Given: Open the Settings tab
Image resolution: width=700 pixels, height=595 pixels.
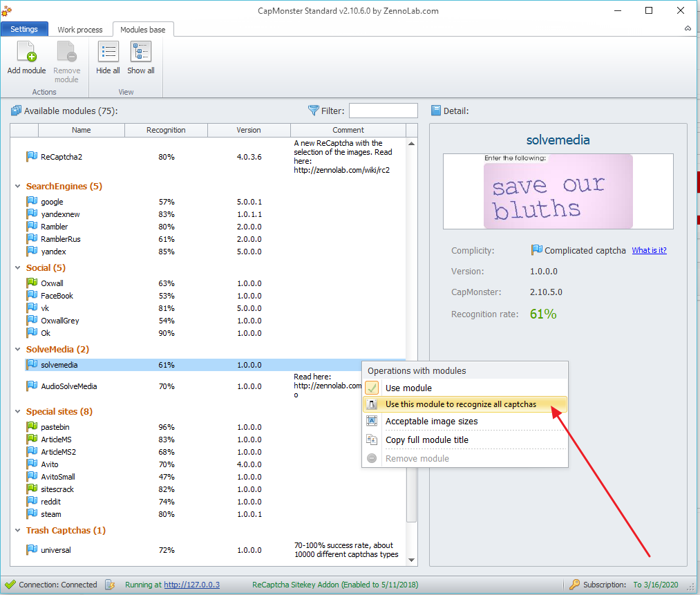Looking at the screenshot, I should click(24, 30).
